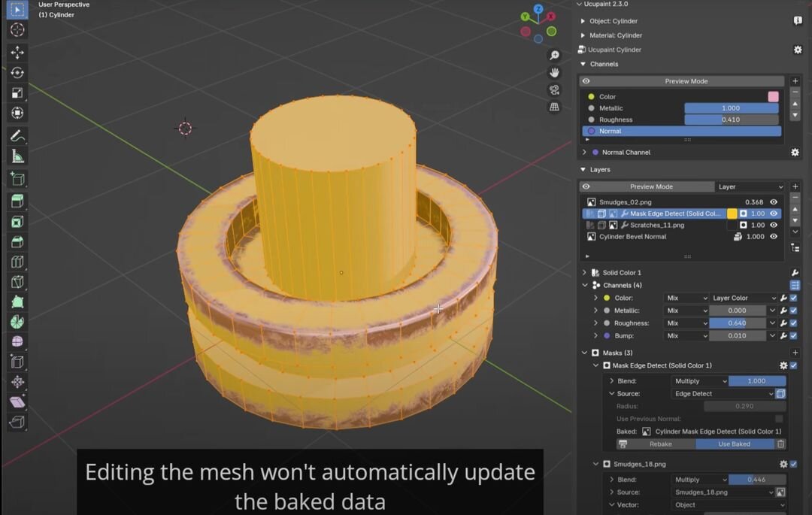Open Ucupaint Cylinder settings gear
Screen dimensions: 812x515
pyautogui.click(x=798, y=50)
